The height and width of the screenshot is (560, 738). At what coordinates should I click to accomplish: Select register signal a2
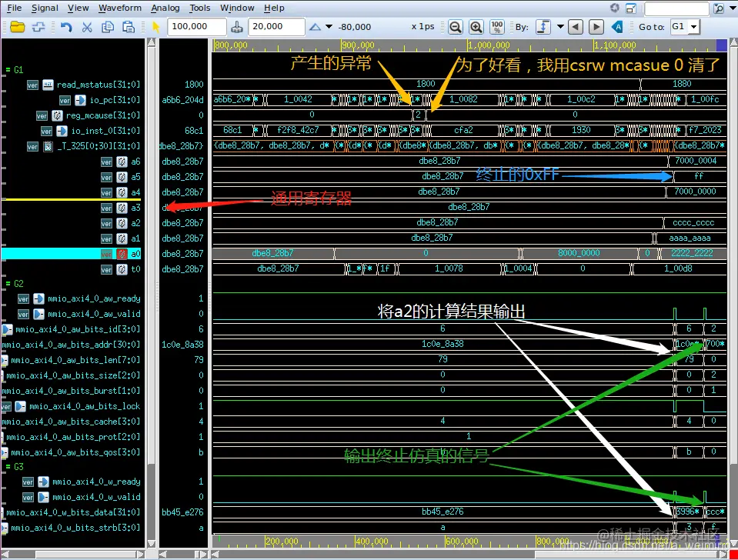pos(135,223)
